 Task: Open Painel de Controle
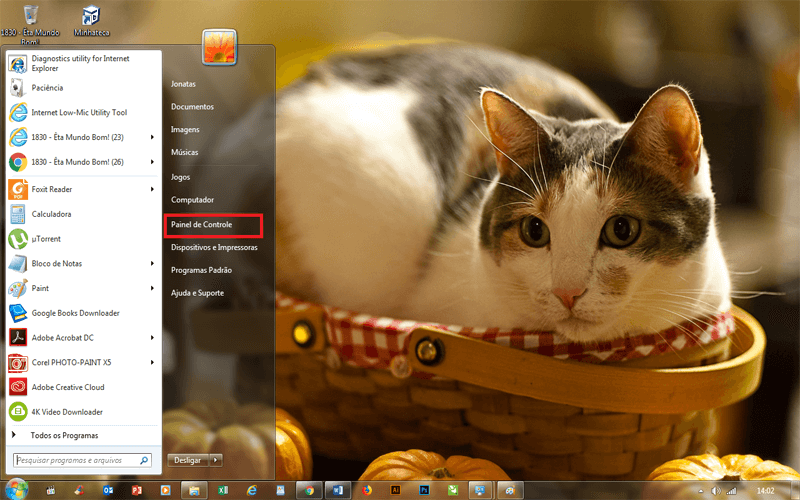click(201, 224)
